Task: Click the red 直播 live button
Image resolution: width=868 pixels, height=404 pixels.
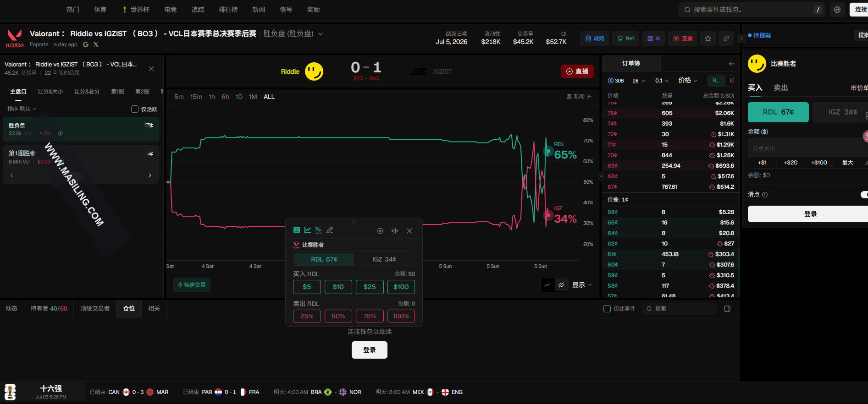Action: click(577, 71)
